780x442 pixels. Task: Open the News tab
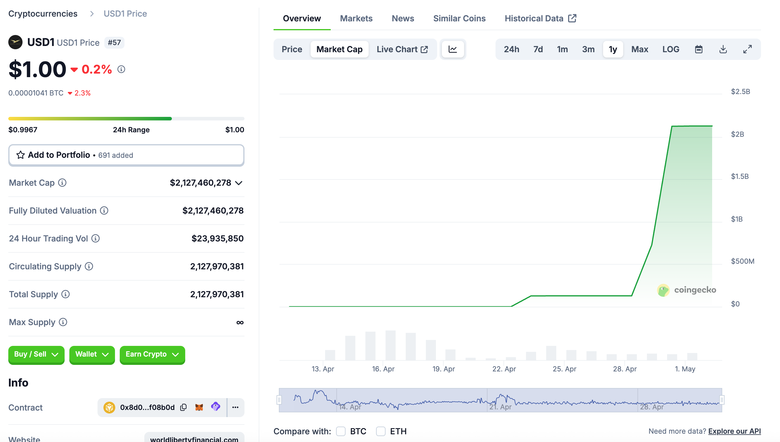(402, 18)
